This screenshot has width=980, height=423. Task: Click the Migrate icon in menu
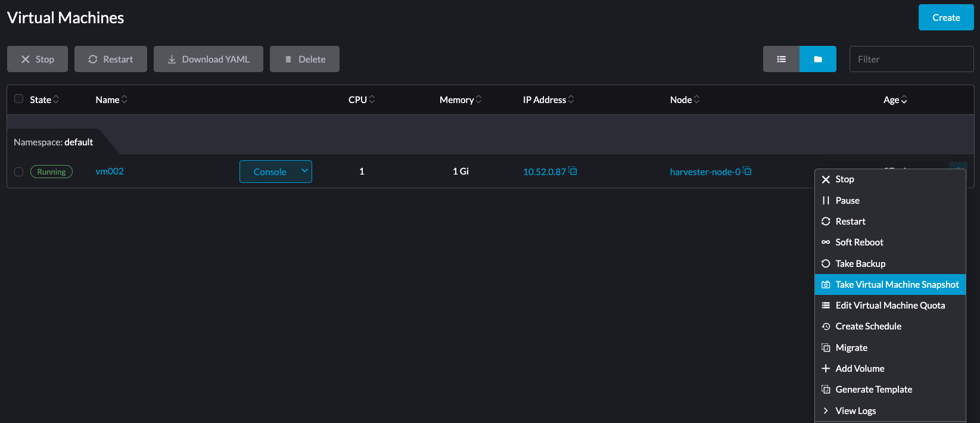click(826, 348)
